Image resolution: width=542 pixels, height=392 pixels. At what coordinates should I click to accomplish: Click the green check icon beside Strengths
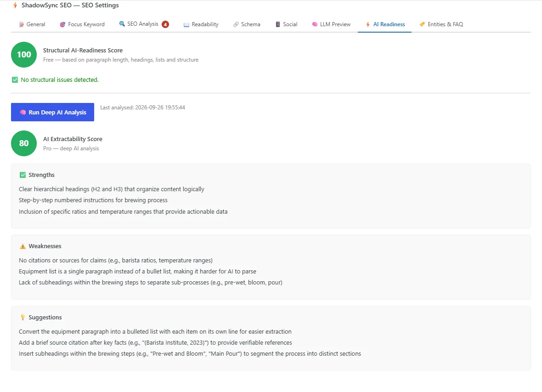coord(23,175)
